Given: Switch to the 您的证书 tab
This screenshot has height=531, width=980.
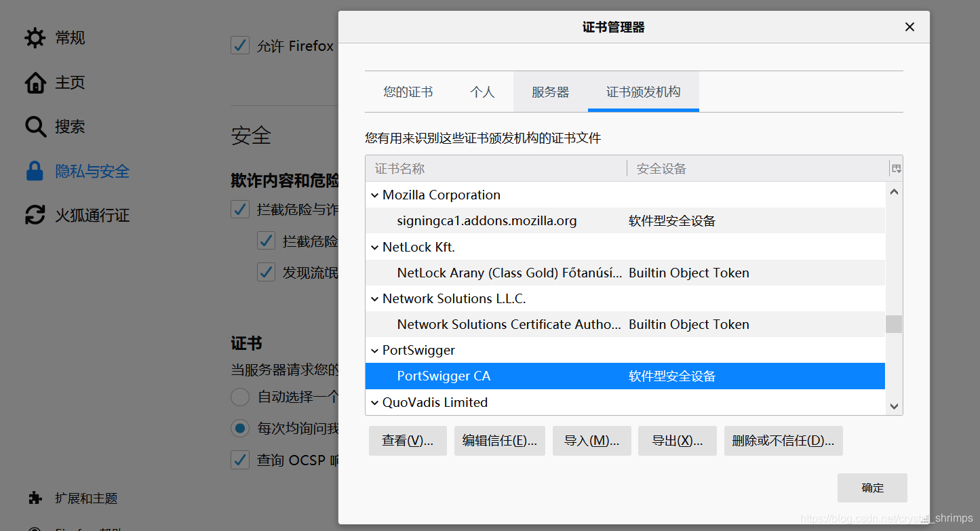Looking at the screenshot, I should coord(408,92).
